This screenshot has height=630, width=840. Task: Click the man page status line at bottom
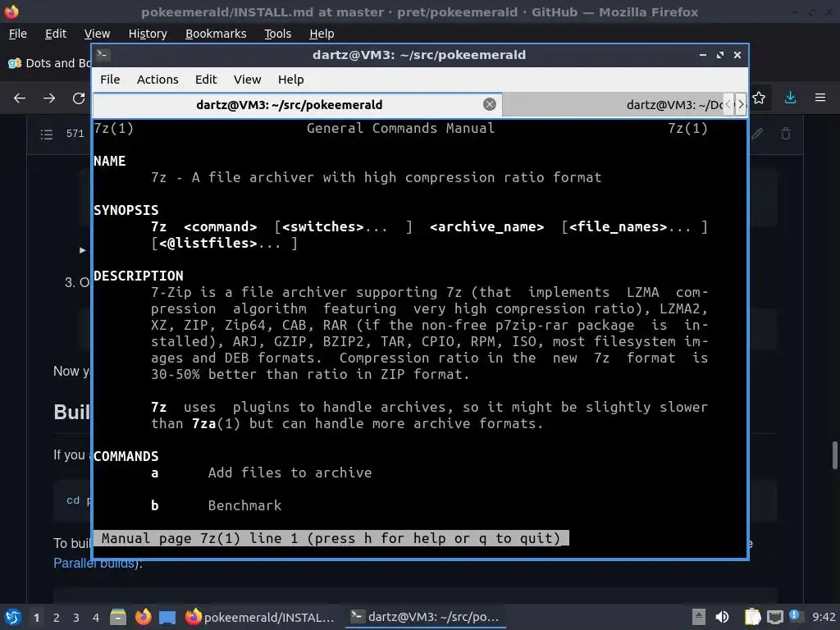tap(331, 538)
